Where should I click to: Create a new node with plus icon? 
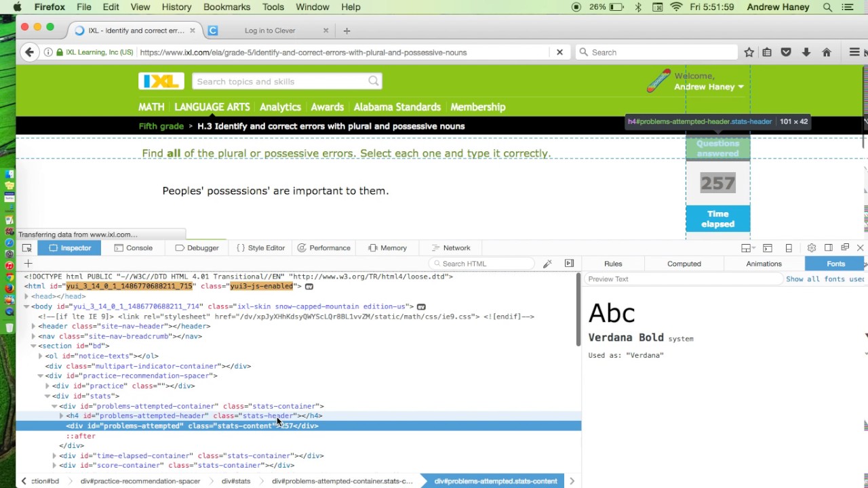pyautogui.click(x=28, y=264)
